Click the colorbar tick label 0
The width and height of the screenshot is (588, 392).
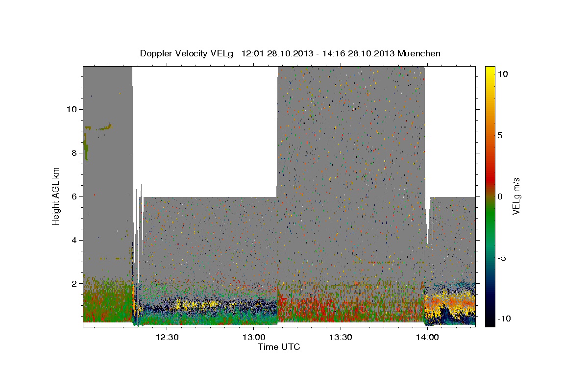[500, 196]
